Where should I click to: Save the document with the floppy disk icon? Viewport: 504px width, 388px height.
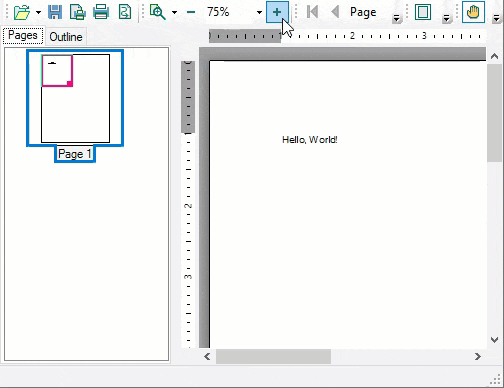tap(55, 12)
